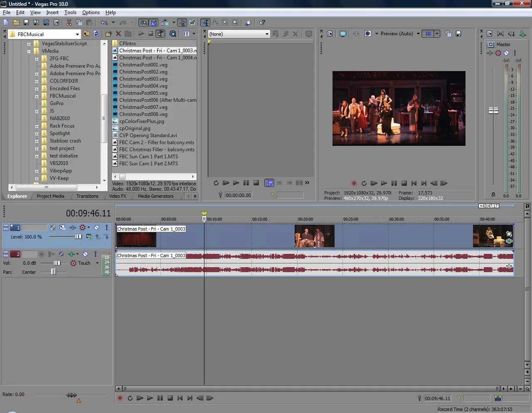Open Track FX for video track 1
The width and height of the screenshot is (532, 413).
(x=73, y=228)
